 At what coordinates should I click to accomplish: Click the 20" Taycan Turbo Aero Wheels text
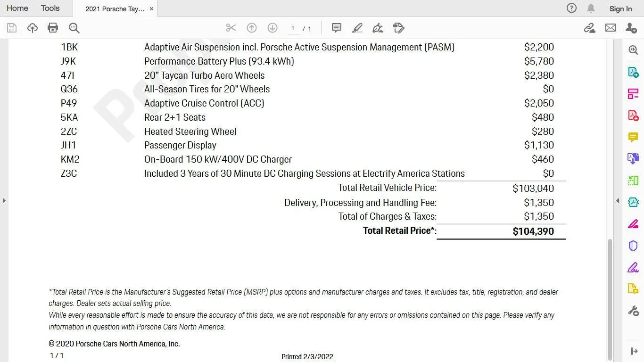click(205, 75)
